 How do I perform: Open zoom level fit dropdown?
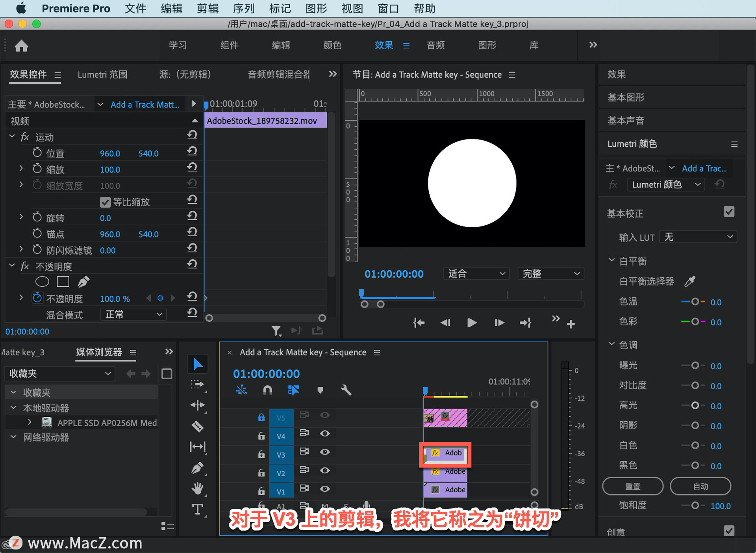click(x=476, y=273)
